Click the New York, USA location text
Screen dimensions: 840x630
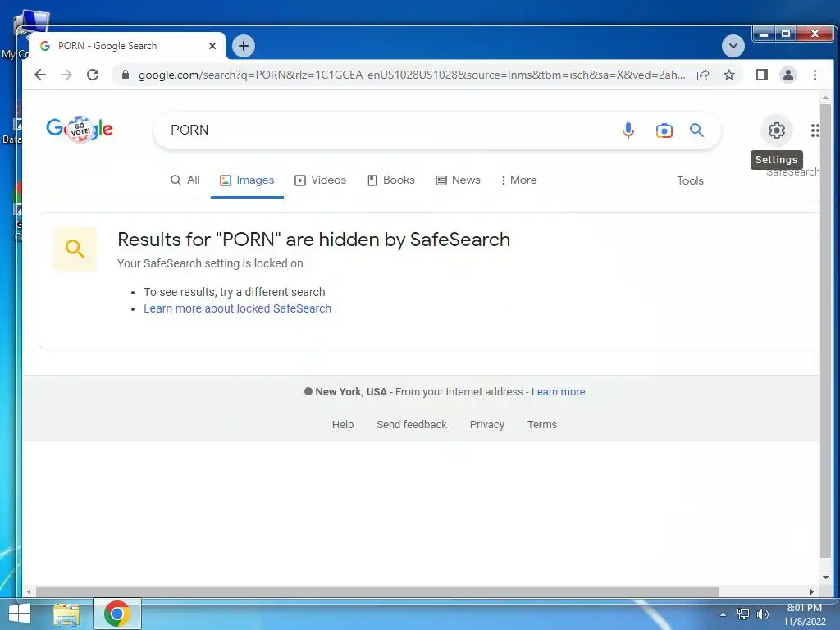[351, 392]
